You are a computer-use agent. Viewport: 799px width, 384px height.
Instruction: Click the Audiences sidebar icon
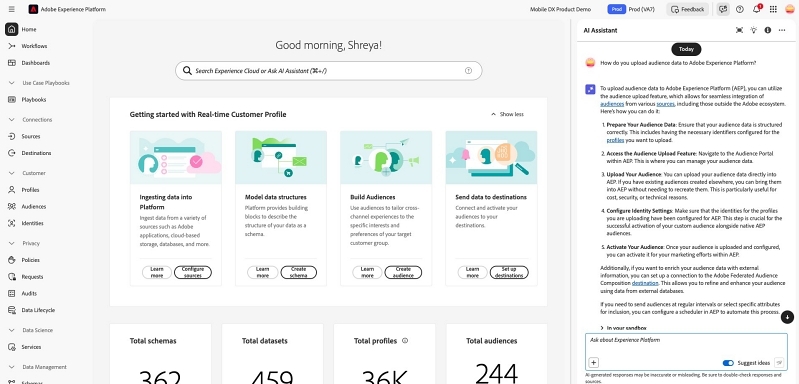[x=12, y=206]
